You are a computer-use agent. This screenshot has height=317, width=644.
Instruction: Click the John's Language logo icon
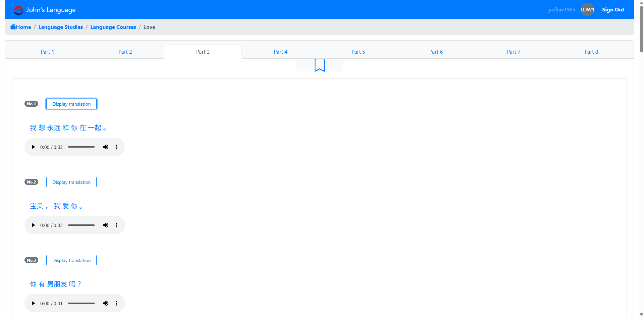point(18,10)
